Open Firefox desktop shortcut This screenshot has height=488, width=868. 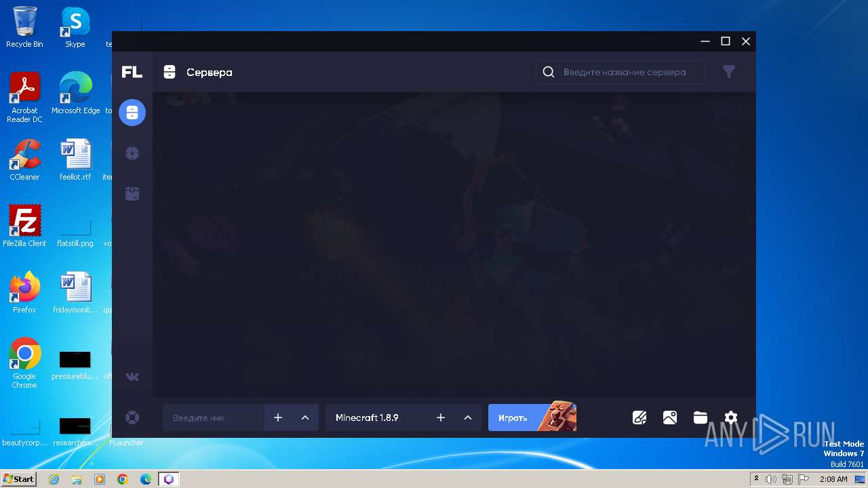[24, 293]
